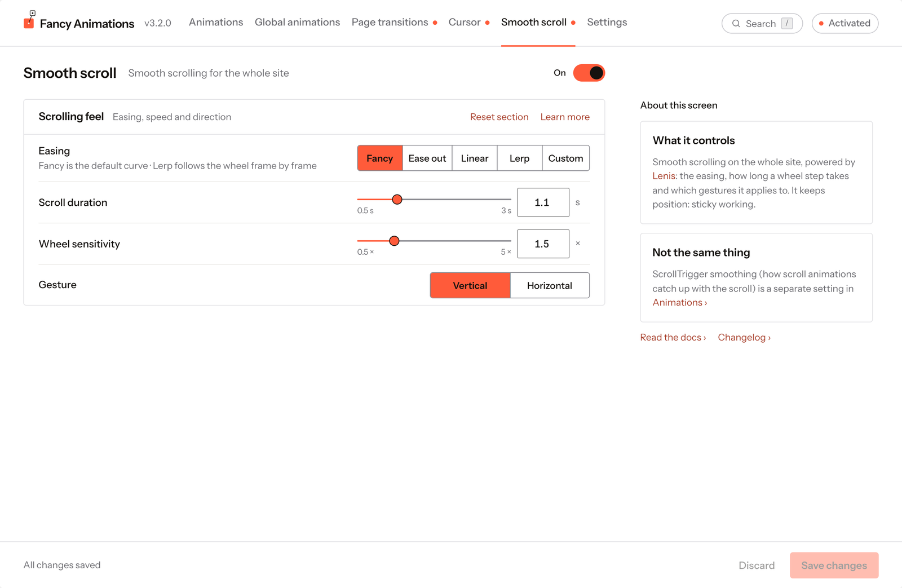Focus the Scroll duration value field
The width and height of the screenshot is (902, 588).
pos(543,202)
